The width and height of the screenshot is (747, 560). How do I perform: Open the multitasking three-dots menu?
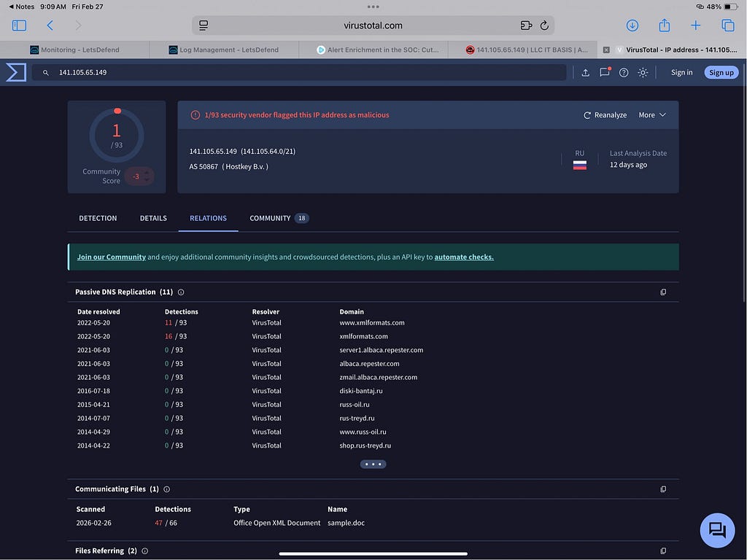373,7
